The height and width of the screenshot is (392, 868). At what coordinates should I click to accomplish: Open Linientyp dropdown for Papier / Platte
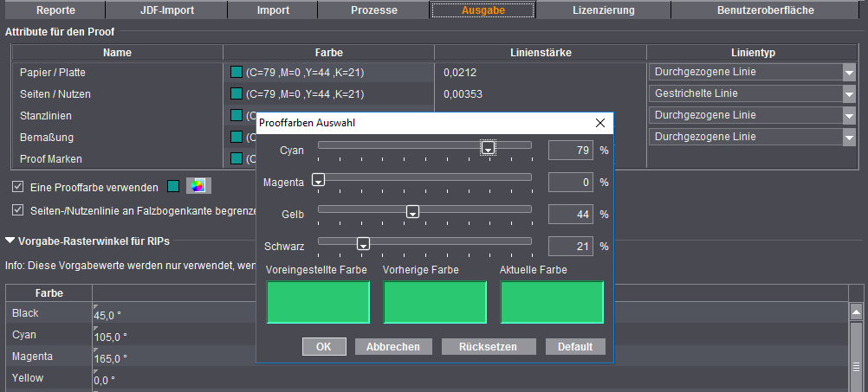coord(849,73)
